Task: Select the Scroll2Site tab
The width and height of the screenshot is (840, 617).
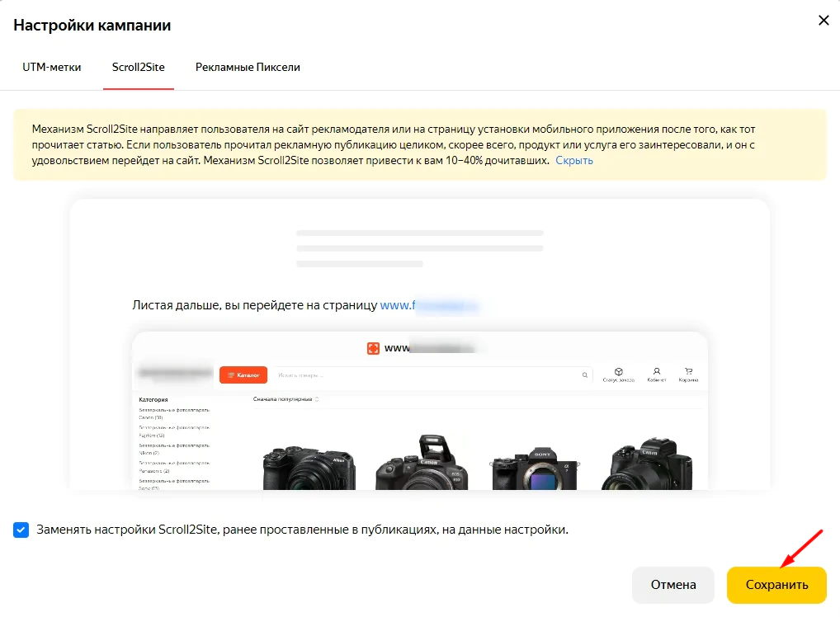Action: pos(139,68)
